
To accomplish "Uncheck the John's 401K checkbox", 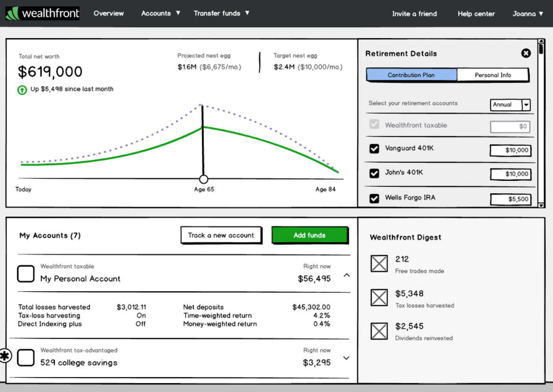I will [x=374, y=173].
